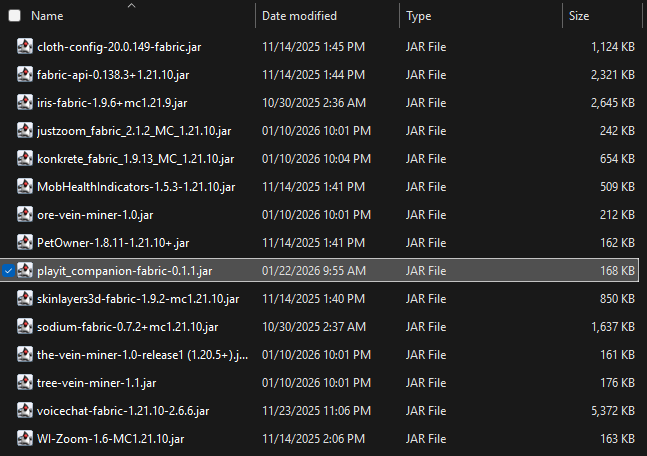Click the justzoom_fabric jar file icon
This screenshot has height=456, width=647.
[25, 130]
